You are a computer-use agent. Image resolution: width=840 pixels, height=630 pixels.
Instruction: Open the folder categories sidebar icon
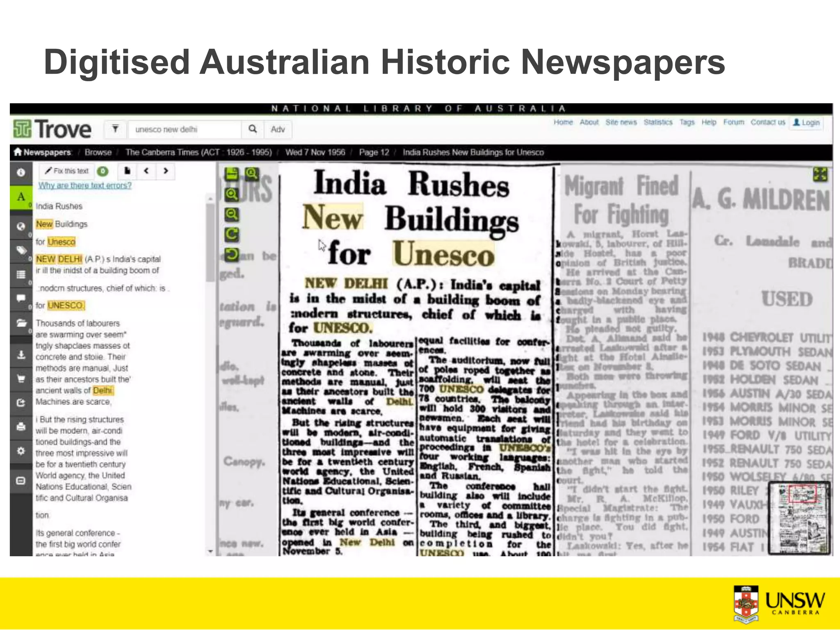point(21,323)
